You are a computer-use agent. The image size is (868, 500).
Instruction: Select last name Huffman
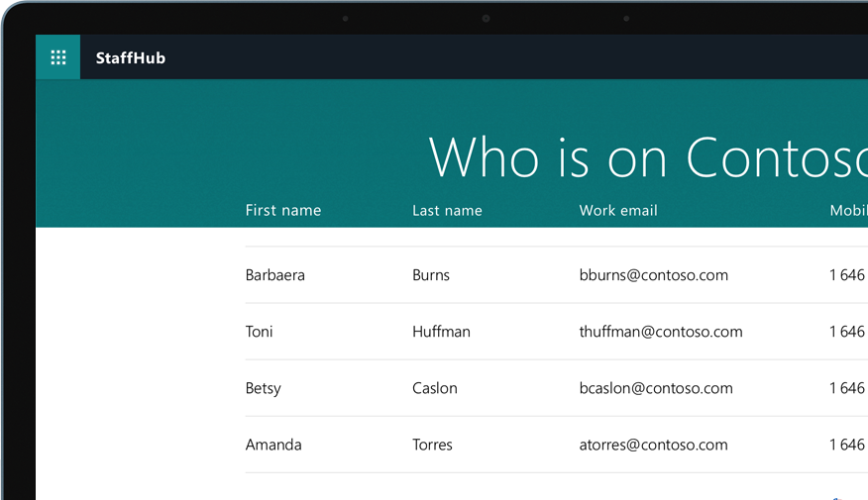[441, 332]
